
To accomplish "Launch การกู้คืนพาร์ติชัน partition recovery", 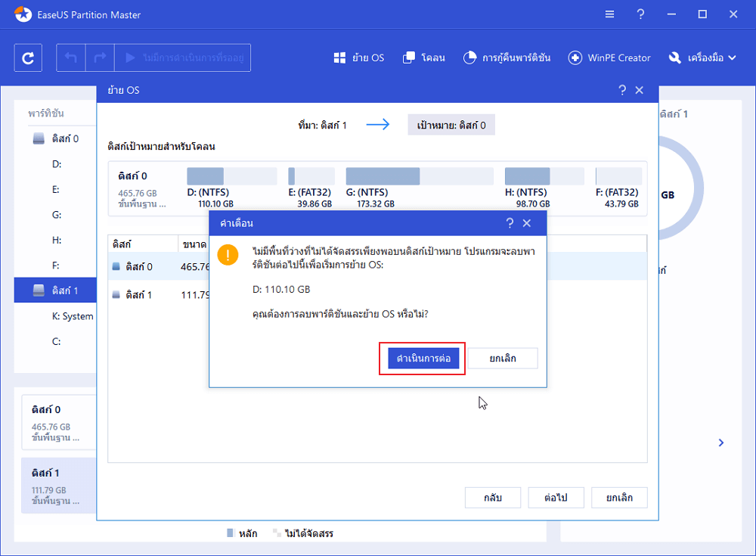I will [x=507, y=58].
